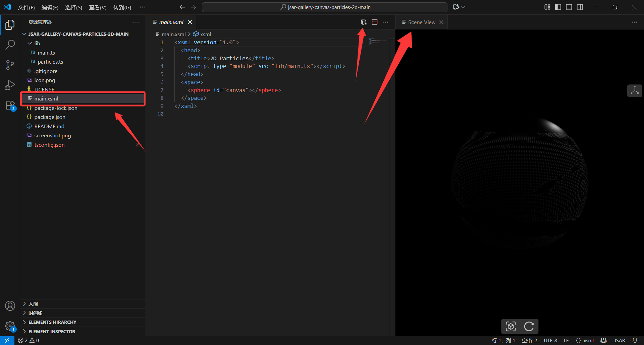Expand the ELEMENT INSPECTOR section
This screenshot has height=345, width=644.
52,332
